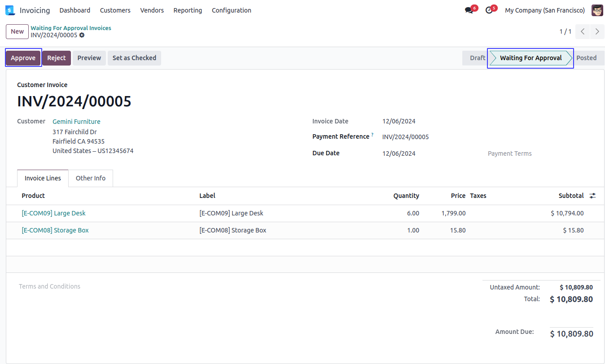Viewport: 605px width, 364px height.
Task: Click the Payment Reference help question mark
Action: tap(372, 135)
